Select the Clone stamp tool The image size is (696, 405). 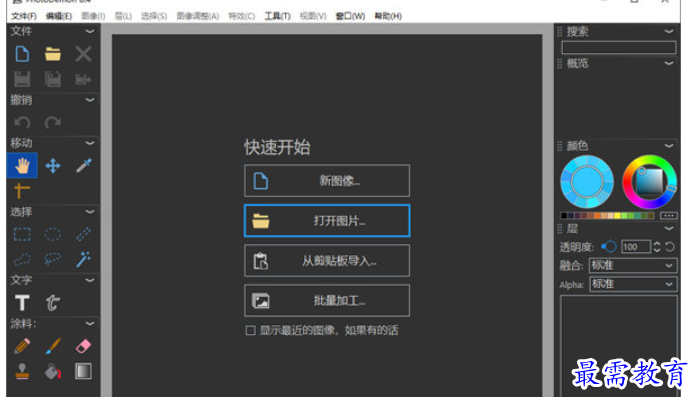[22, 371]
